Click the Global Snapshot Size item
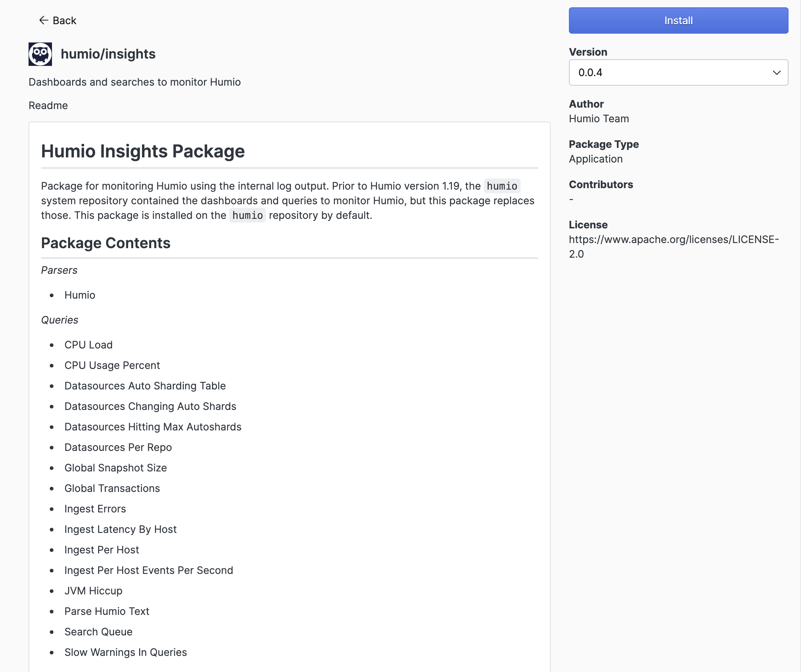Image resolution: width=801 pixels, height=672 pixels. [x=116, y=468]
